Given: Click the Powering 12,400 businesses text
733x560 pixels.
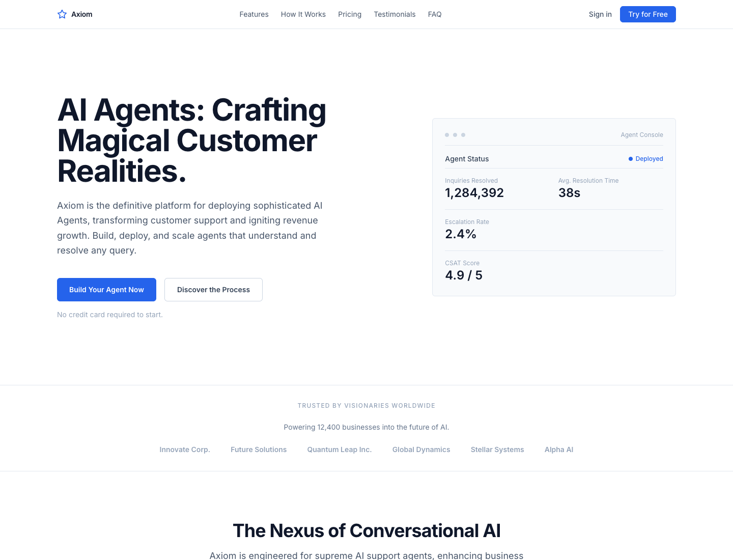Looking at the screenshot, I should 366,427.
